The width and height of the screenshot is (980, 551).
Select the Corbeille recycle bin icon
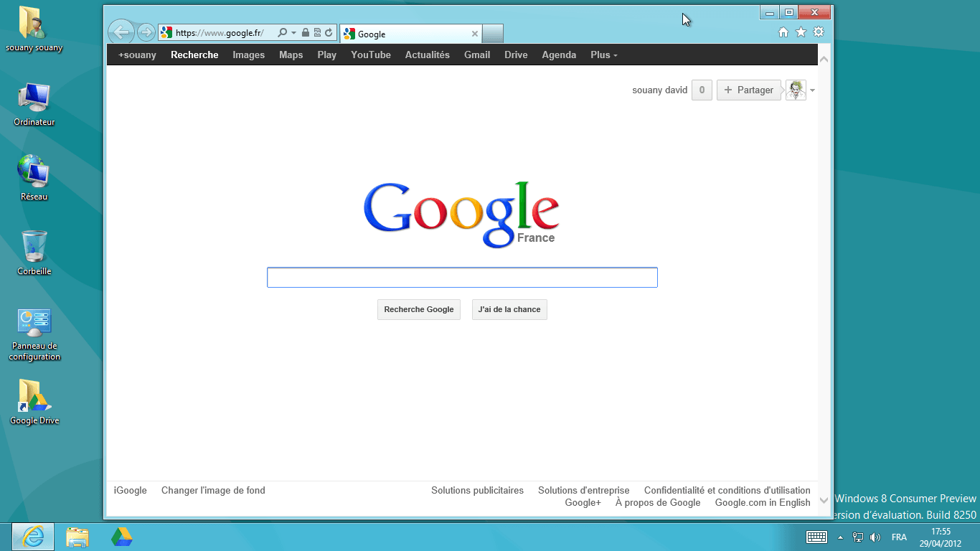pos(34,253)
